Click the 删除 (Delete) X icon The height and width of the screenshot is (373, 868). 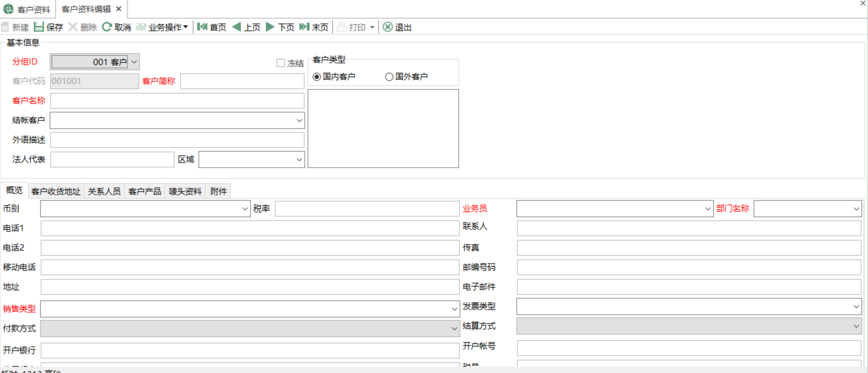pos(73,27)
